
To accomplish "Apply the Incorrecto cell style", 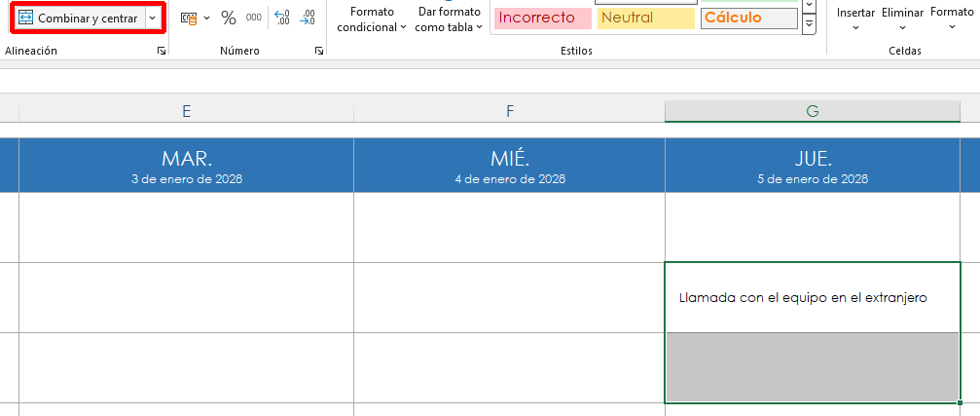I will (x=542, y=19).
